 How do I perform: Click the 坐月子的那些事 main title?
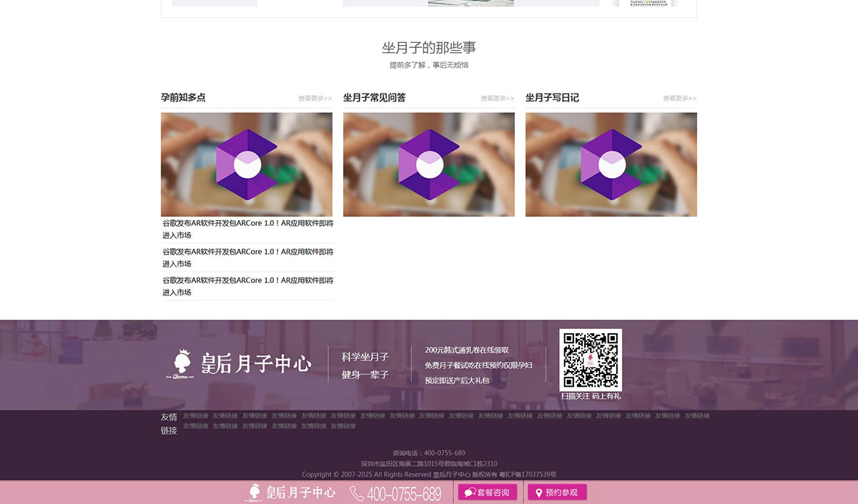click(429, 48)
